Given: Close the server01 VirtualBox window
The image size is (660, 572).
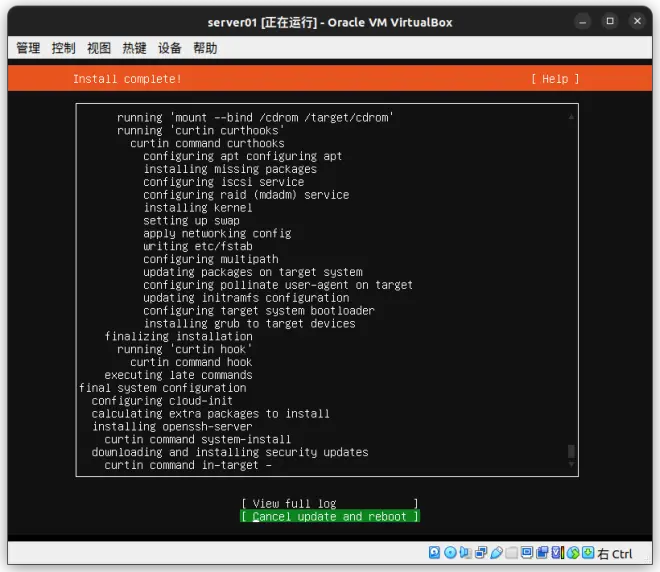Looking at the screenshot, I should click(637, 21).
